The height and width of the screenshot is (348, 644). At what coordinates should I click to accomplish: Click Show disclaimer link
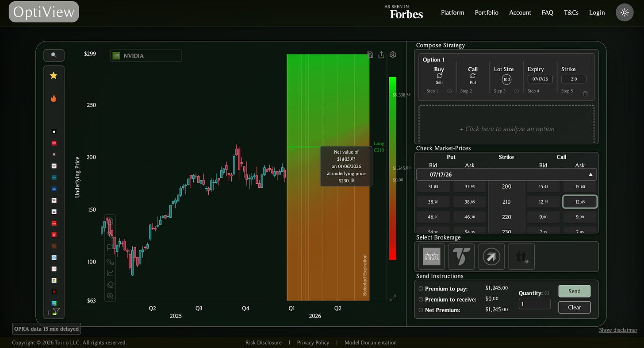[618, 330]
